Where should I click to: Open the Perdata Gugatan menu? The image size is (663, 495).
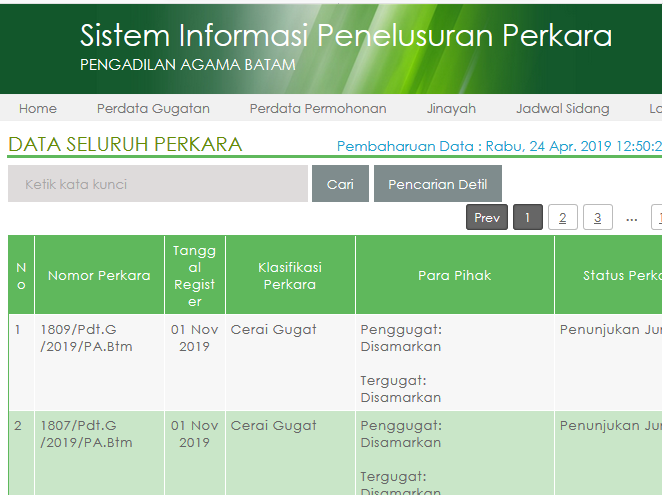[x=153, y=108]
